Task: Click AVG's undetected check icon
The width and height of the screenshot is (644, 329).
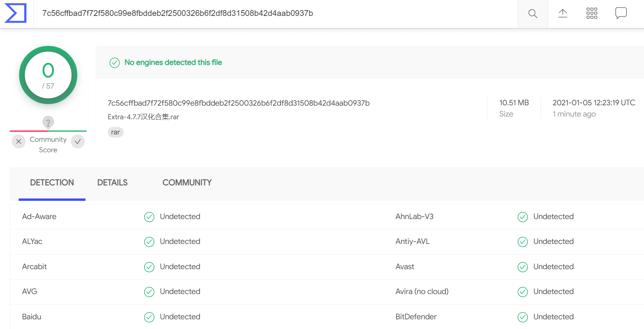Action: pyautogui.click(x=149, y=292)
